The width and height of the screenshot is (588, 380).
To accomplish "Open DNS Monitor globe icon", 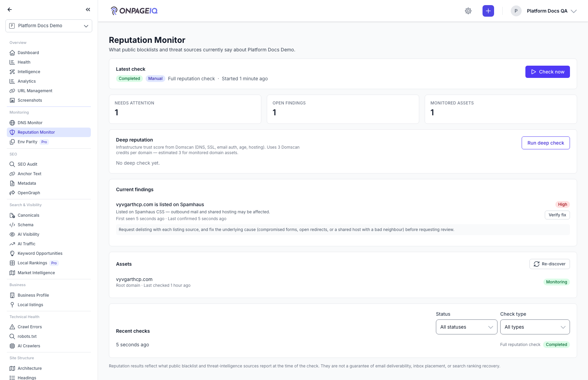I will (x=12, y=123).
